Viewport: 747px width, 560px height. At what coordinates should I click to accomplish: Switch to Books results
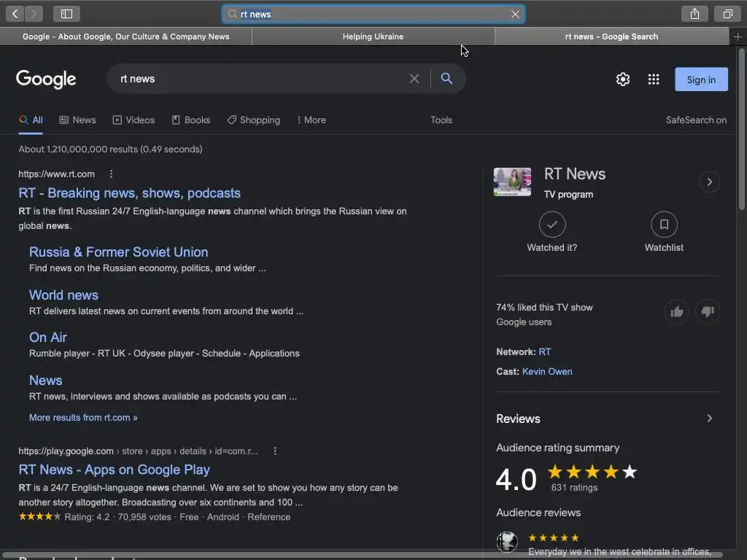pos(191,120)
